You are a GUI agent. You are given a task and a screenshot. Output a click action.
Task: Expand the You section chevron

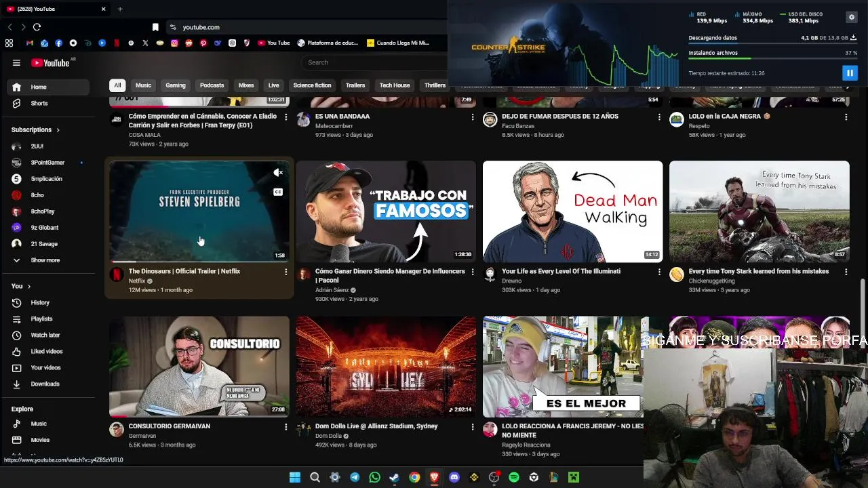(28, 286)
